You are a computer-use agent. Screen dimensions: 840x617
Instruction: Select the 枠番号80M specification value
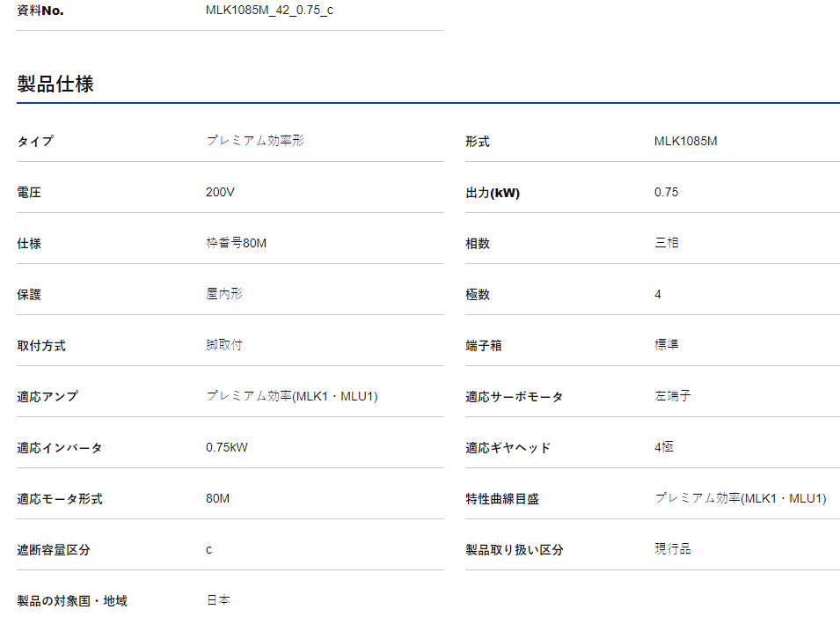(236, 243)
